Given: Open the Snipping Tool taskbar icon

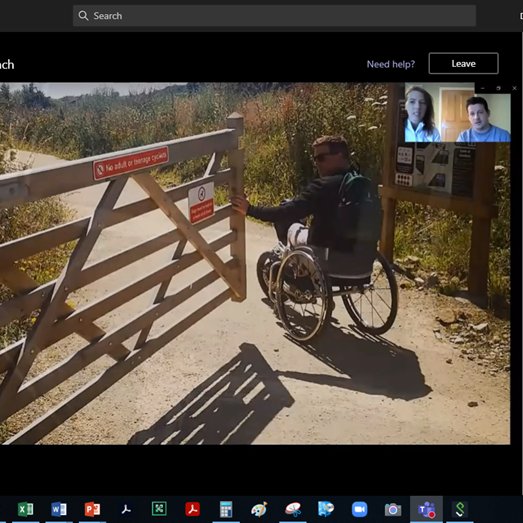Looking at the screenshot, I should point(293,509).
